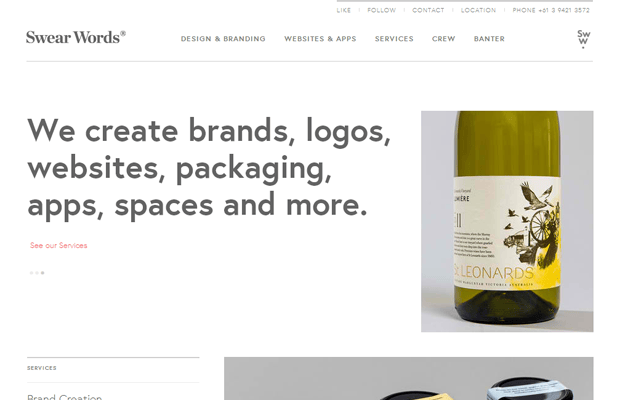Open the Websites & Apps menu
Image resolution: width=620 pixels, height=400 pixels.
pos(320,39)
